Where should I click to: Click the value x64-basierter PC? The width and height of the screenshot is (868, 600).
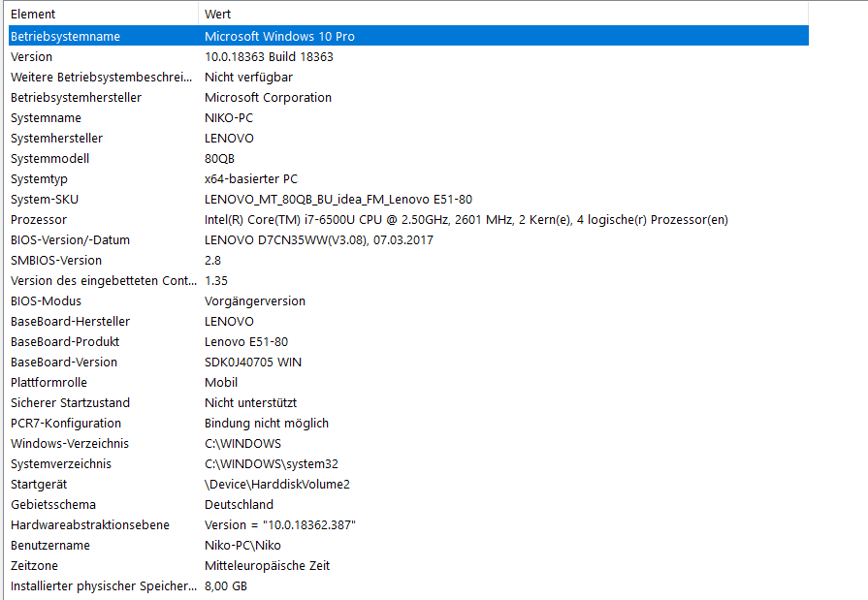click(251, 179)
